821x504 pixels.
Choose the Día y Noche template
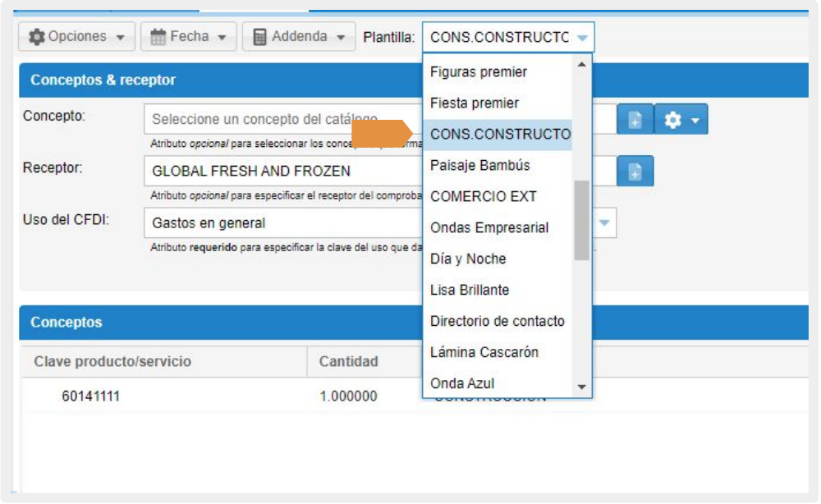(x=468, y=259)
